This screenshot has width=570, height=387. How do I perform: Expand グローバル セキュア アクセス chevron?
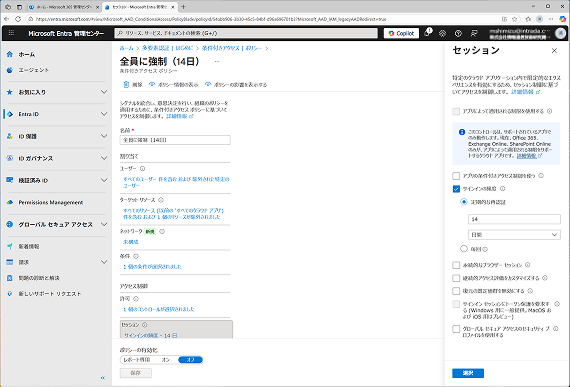[104, 225]
